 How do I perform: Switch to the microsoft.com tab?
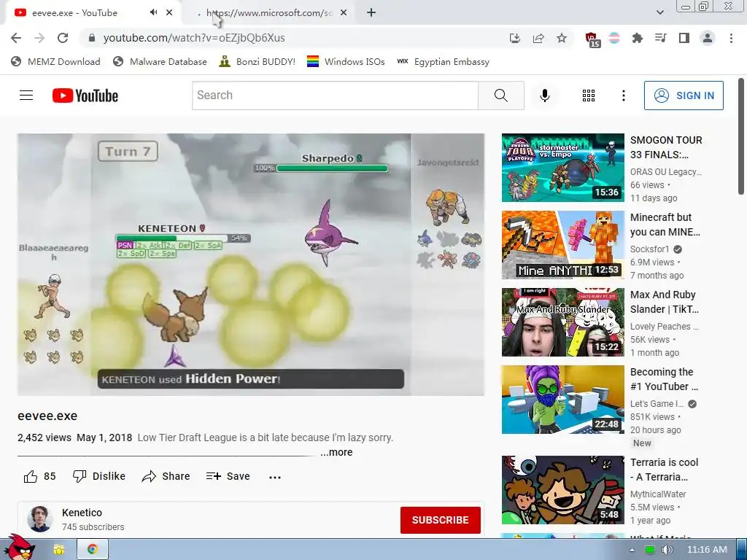pos(269,13)
